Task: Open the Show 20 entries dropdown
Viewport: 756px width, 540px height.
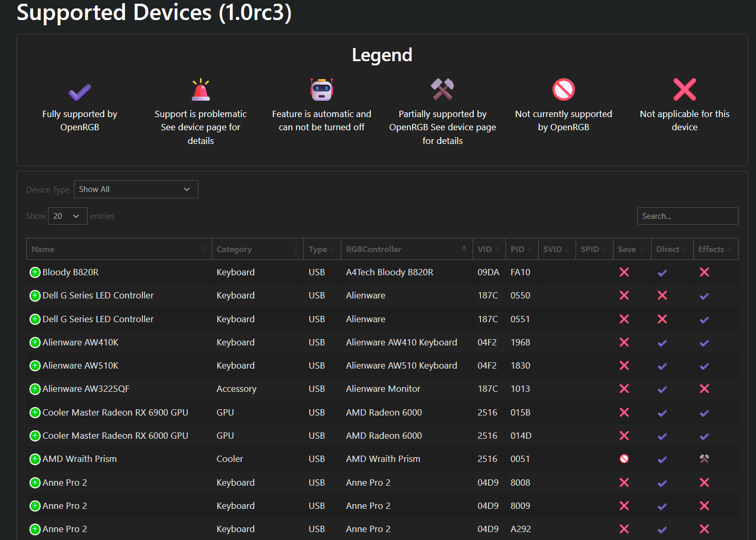Action: tap(68, 216)
